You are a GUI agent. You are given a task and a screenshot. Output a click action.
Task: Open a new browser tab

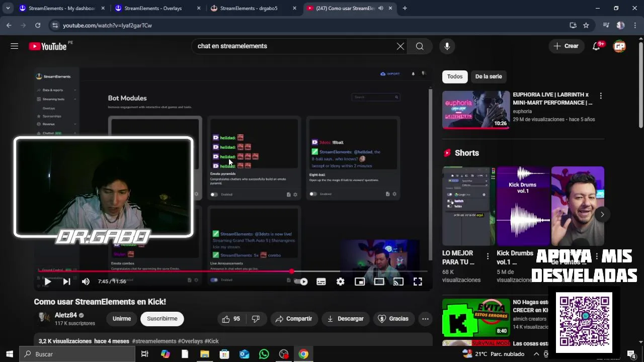coord(405,8)
